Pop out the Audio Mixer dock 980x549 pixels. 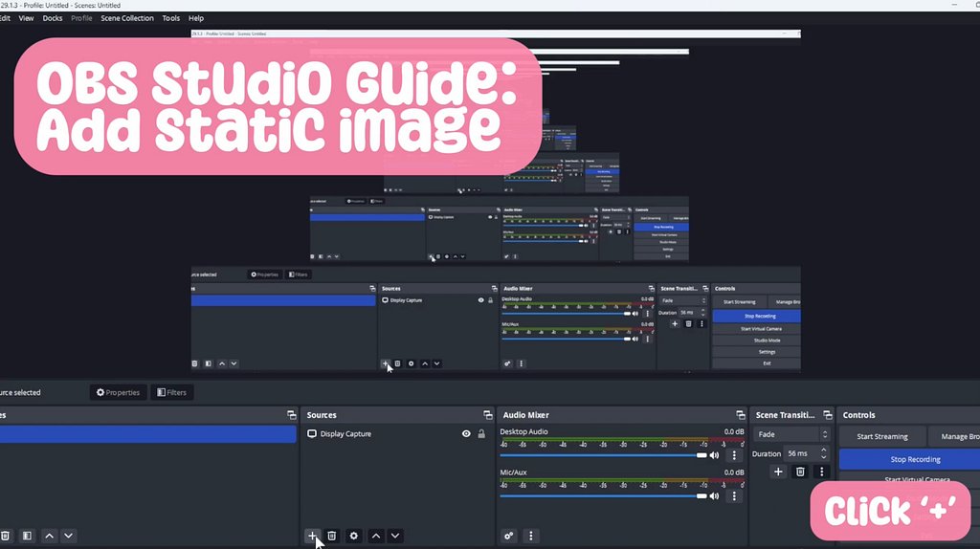click(x=740, y=415)
